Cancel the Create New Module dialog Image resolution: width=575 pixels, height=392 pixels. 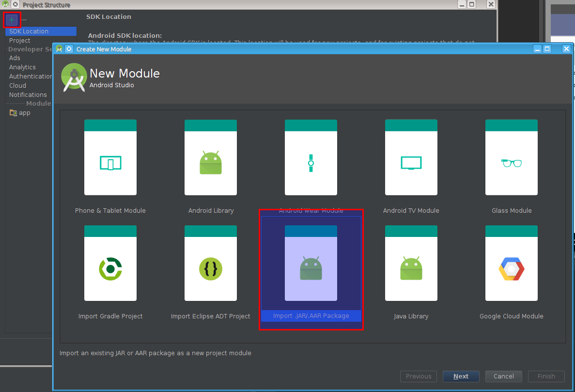tap(503, 376)
